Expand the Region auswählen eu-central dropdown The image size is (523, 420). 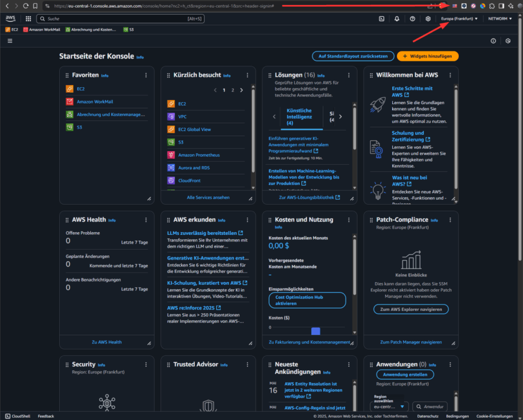(x=389, y=407)
